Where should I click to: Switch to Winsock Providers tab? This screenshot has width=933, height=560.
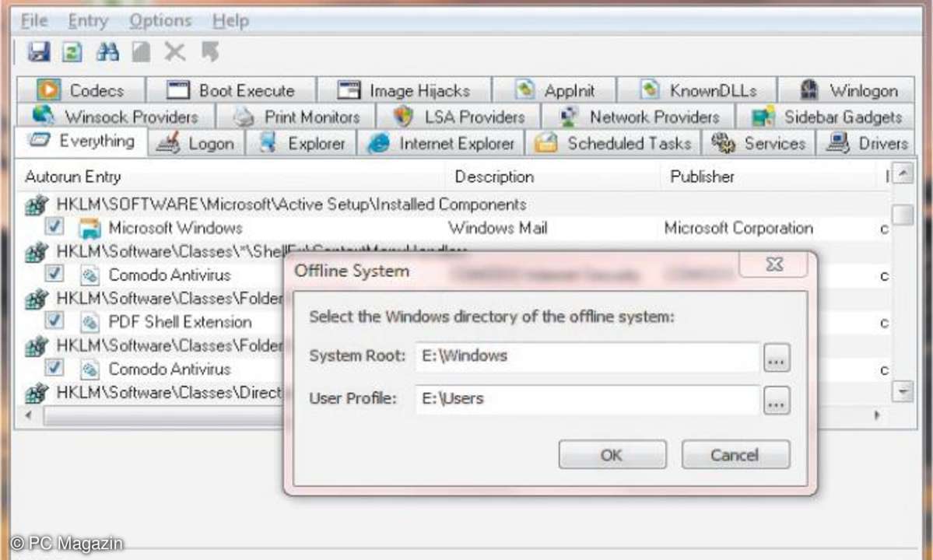(115, 117)
